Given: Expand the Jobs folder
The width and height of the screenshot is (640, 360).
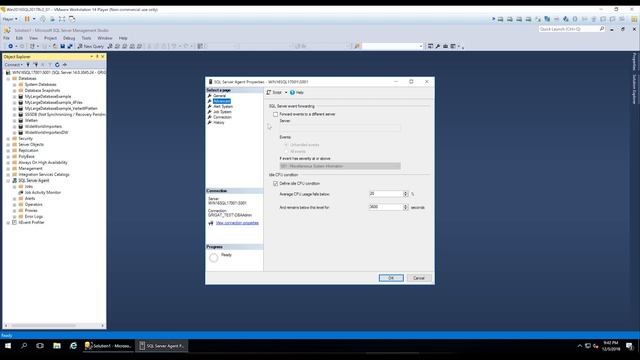Looking at the screenshot, I should click(x=15, y=187).
